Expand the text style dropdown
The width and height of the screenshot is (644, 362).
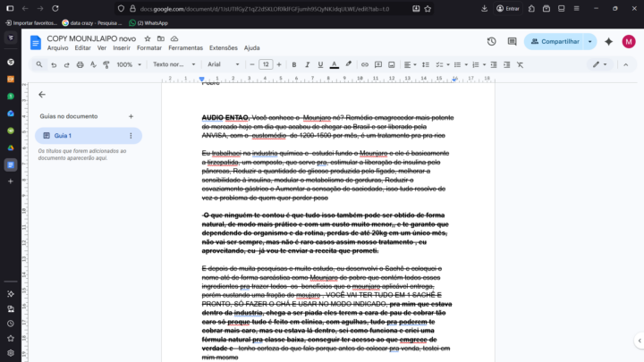point(171,64)
